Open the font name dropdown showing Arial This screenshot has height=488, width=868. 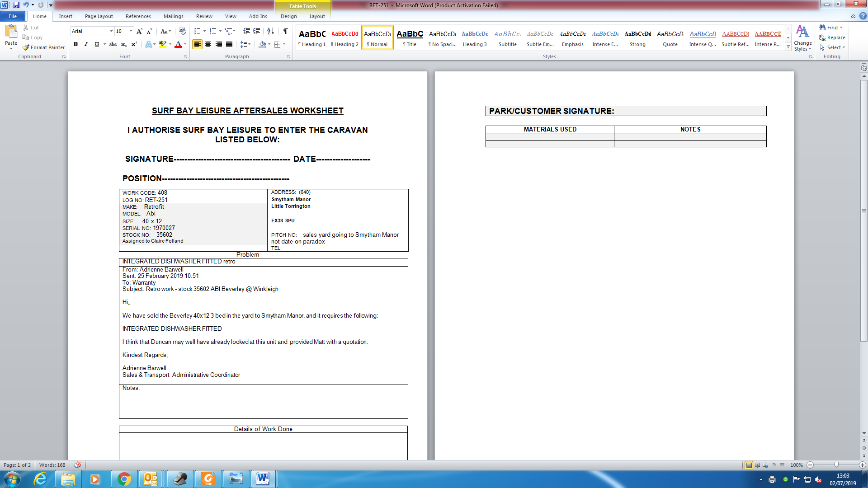[x=111, y=31]
